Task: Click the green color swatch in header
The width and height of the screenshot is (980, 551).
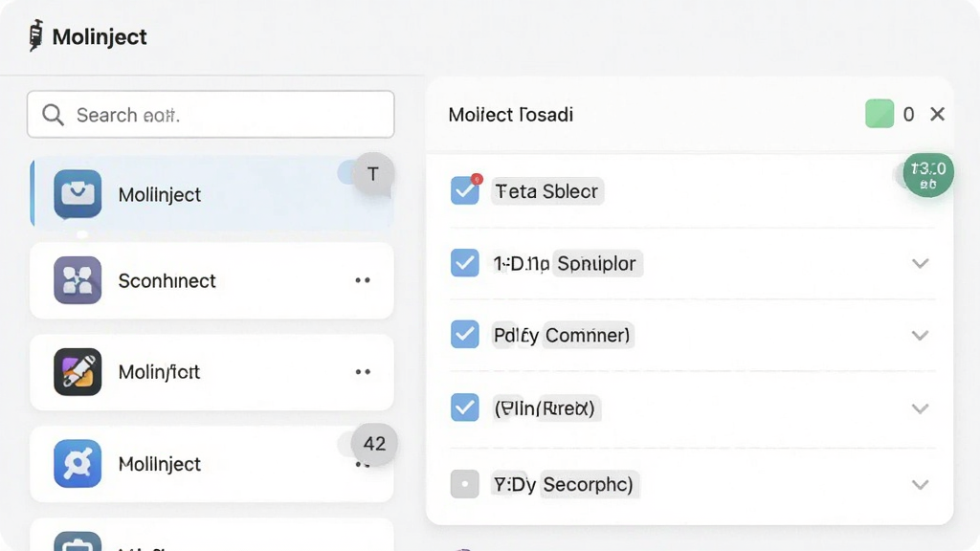Action: pos(880,114)
